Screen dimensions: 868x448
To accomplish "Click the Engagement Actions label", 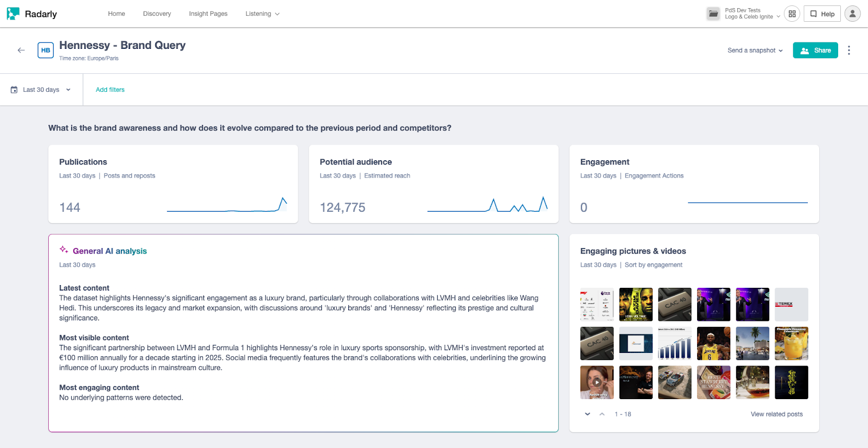I will [x=654, y=176].
